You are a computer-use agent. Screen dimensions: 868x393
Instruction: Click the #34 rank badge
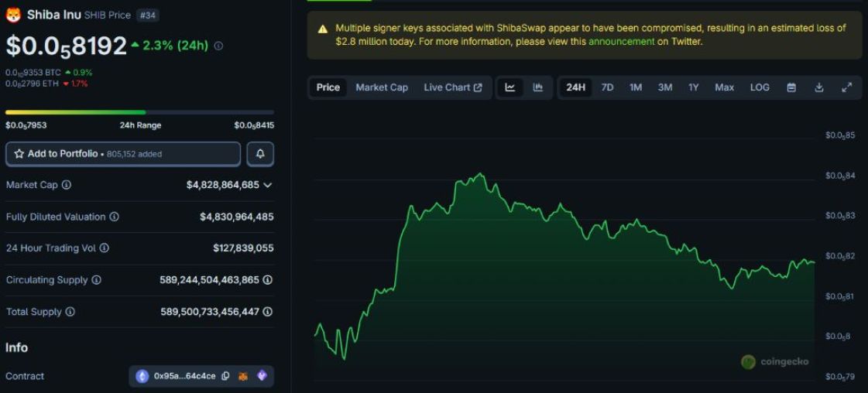click(148, 15)
